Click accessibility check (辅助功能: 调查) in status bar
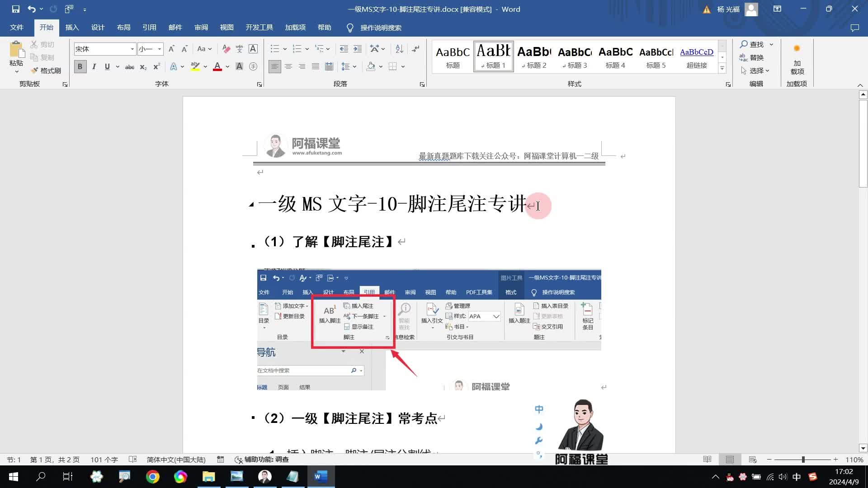Screen dimensions: 868x488 click(x=262, y=460)
